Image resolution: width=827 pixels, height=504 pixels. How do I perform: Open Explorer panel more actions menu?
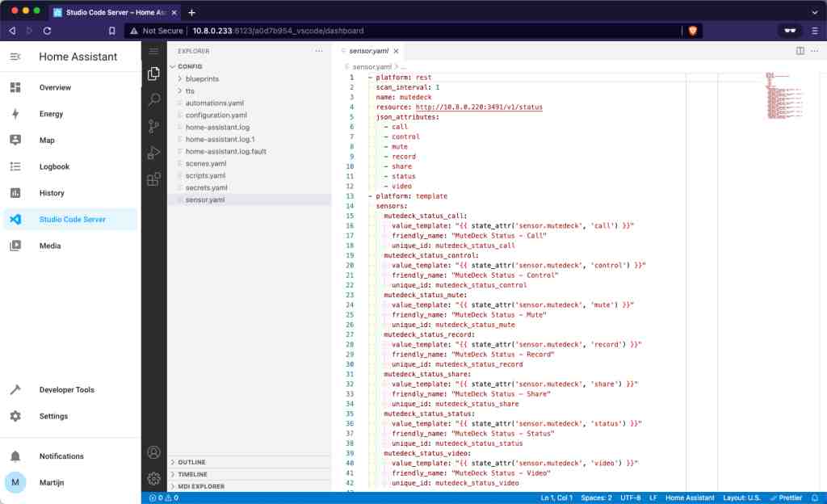click(x=318, y=51)
